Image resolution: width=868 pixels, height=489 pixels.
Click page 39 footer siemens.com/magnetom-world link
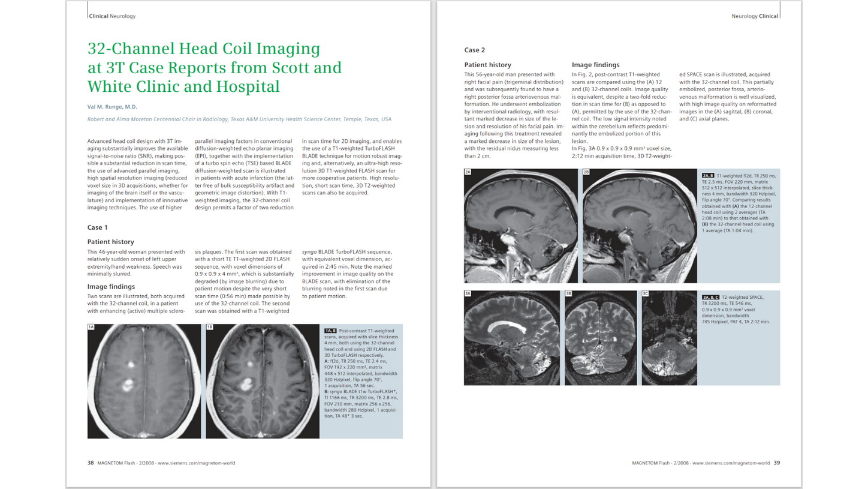point(731,463)
